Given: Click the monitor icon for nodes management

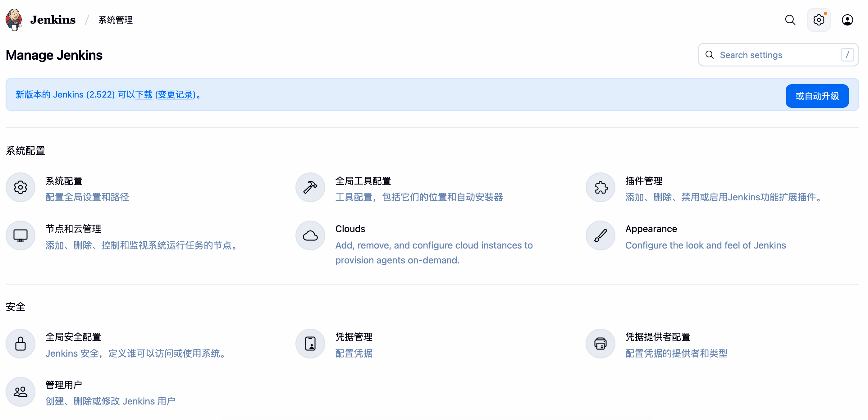Looking at the screenshot, I should (20, 235).
